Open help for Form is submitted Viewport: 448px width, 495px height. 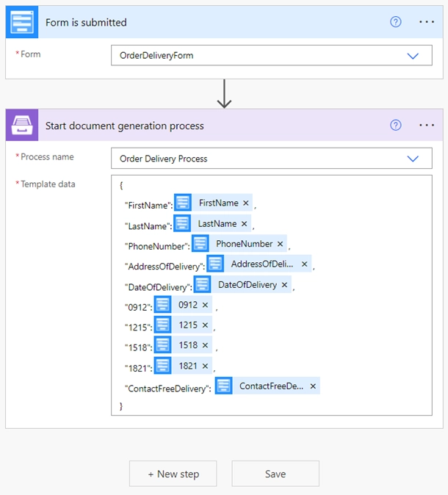pyautogui.click(x=396, y=22)
